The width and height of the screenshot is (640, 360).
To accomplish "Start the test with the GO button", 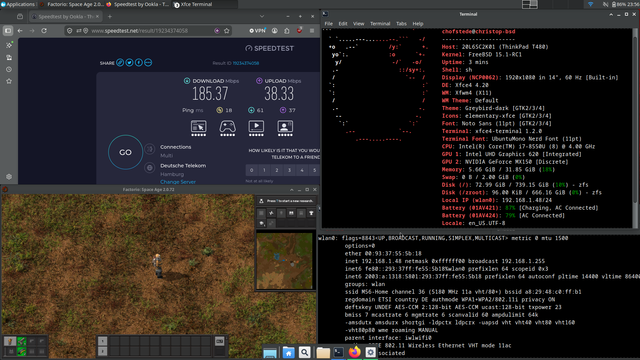I will (x=125, y=152).
